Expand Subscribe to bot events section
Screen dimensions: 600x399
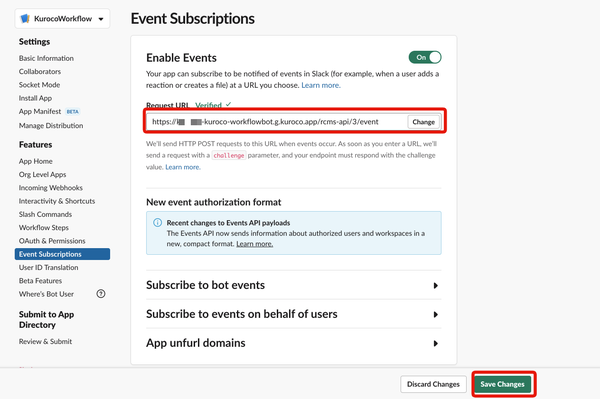coord(293,285)
